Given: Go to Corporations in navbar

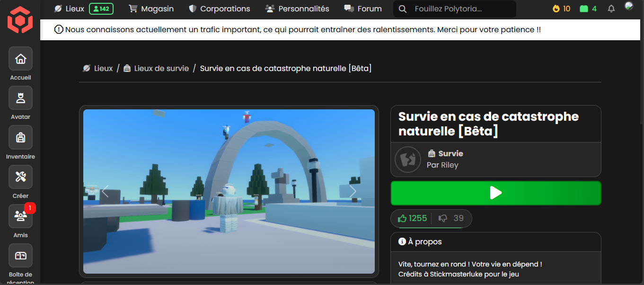Looking at the screenshot, I should pos(219,9).
